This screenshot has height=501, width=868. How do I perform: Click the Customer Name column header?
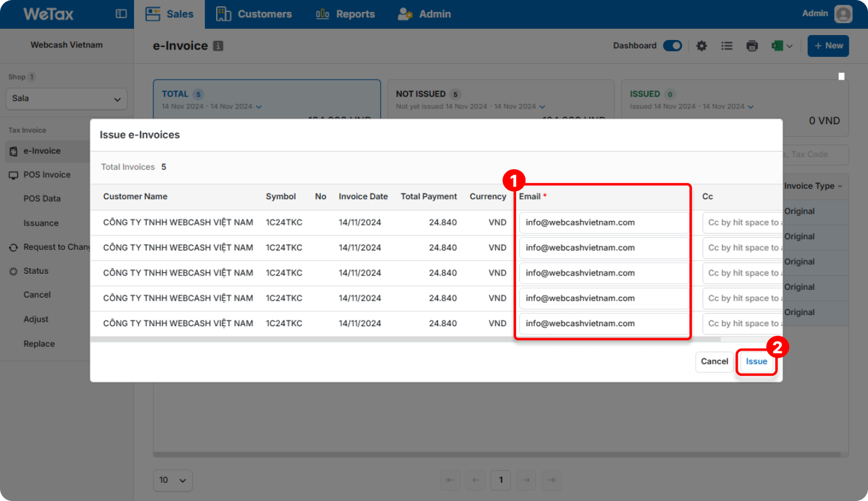pyautogui.click(x=135, y=197)
